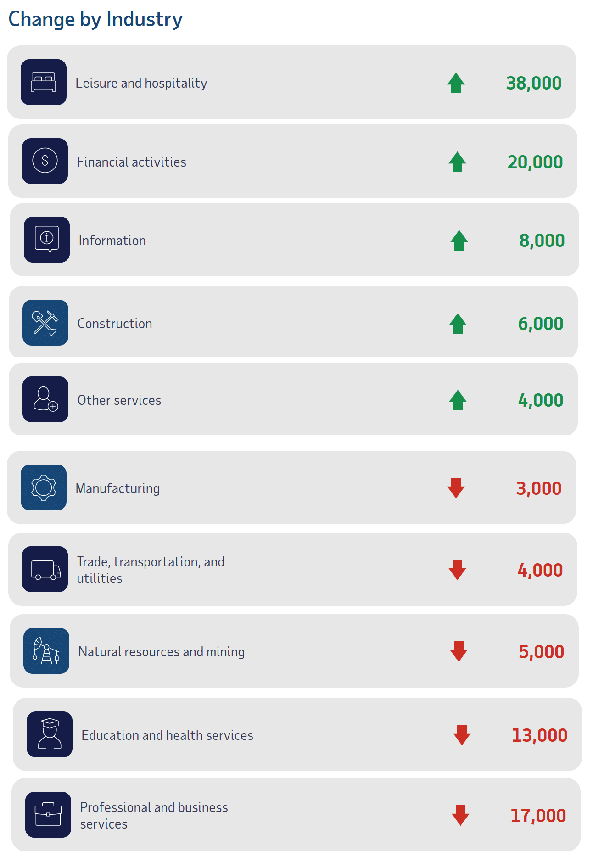Select the Leisure and hospitality label
Screen dimensions: 593x868
[141, 83]
